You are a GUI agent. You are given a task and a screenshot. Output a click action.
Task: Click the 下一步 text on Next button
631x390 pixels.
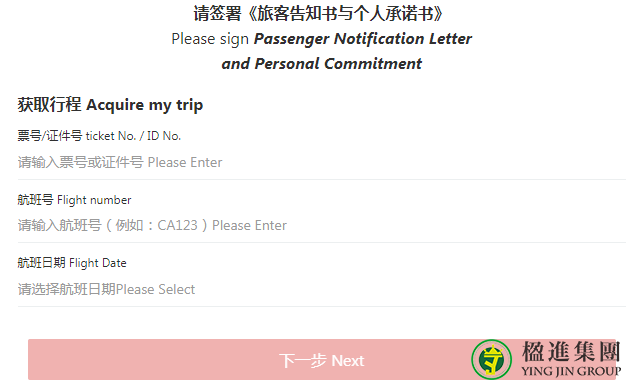pyautogui.click(x=303, y=361)
